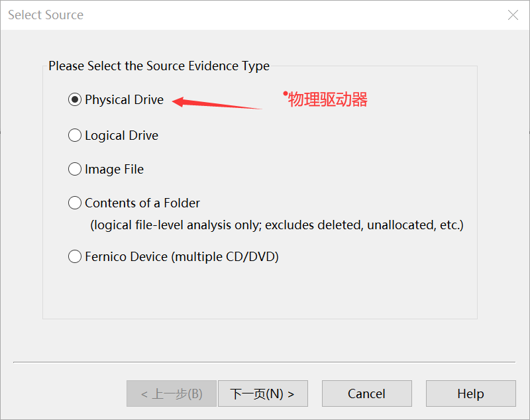Click the 'Physical Drive' label text

coord(124,100)
